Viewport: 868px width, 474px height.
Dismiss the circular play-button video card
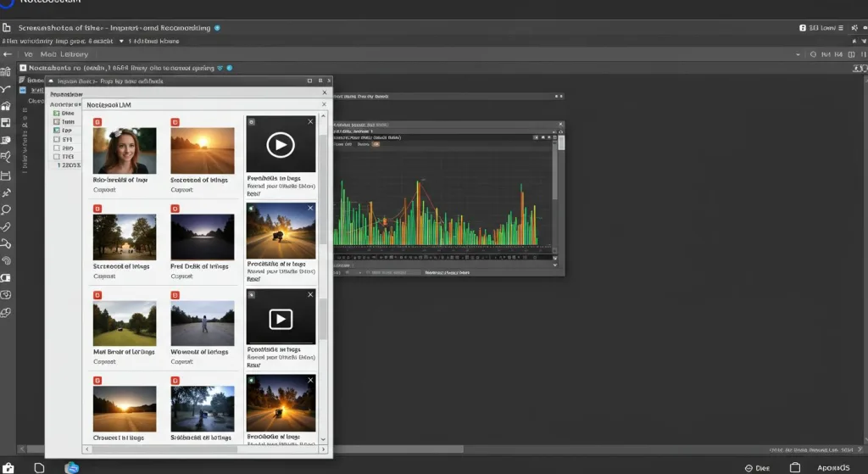tap(310, 121)
